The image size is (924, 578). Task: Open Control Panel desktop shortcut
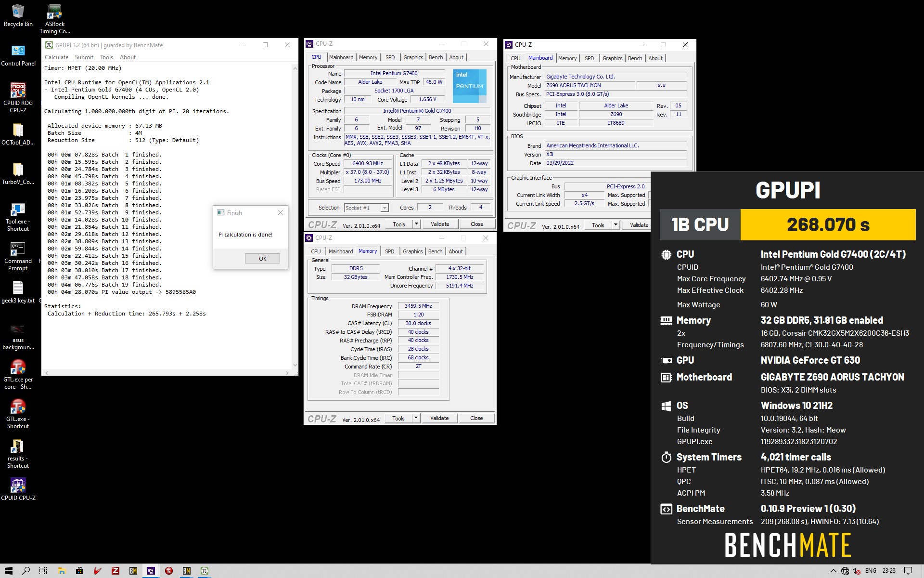click(18, 55)
